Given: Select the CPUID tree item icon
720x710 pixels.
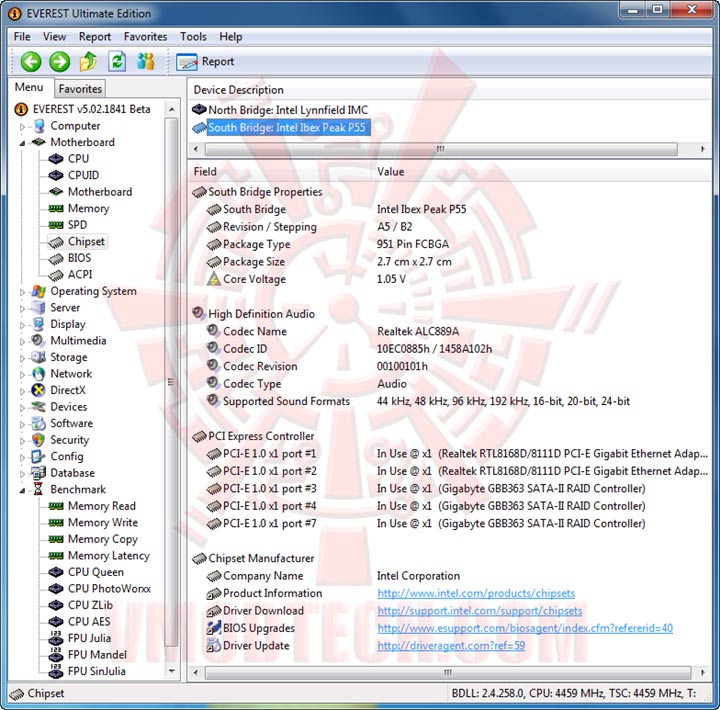Looking at the screenshot, I should click(56, 175).
